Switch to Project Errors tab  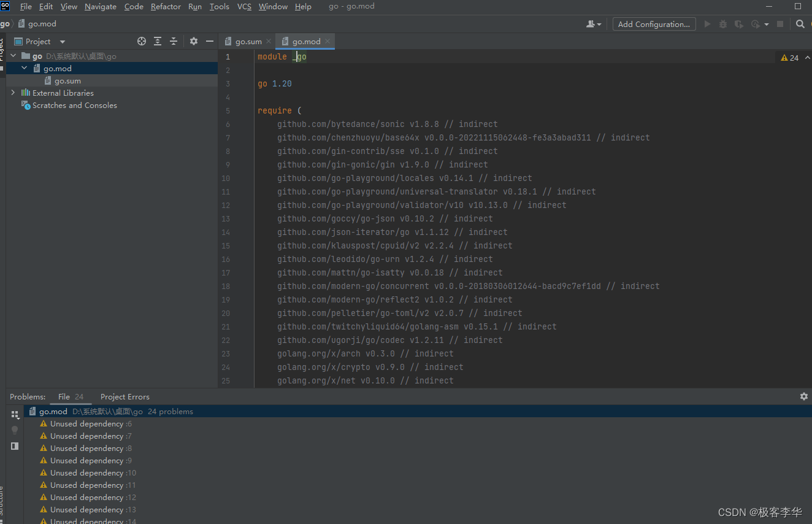[x=124, y=396]
